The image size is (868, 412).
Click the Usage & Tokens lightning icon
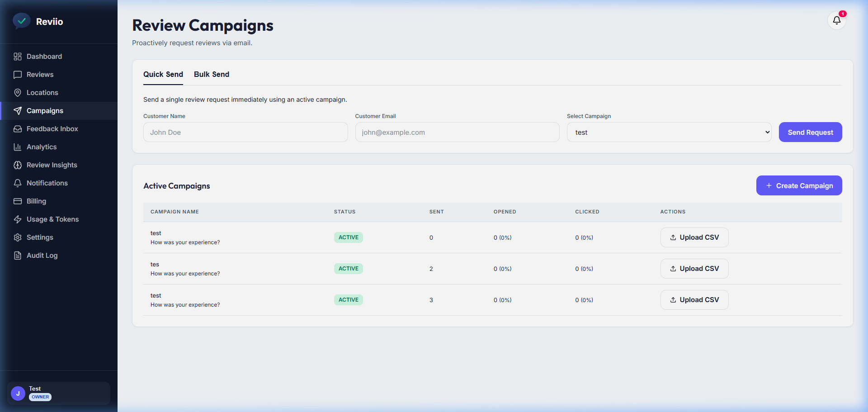coord(18,219)
